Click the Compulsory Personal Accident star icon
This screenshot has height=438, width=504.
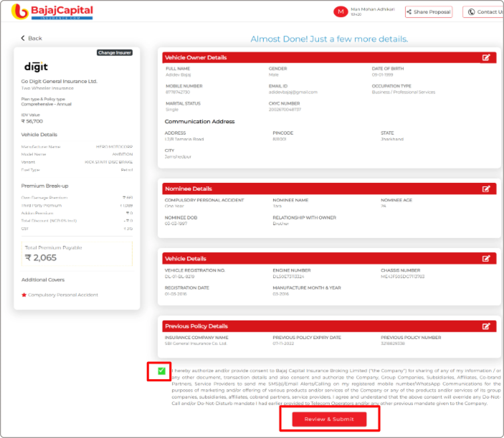[x=24, y=295]
